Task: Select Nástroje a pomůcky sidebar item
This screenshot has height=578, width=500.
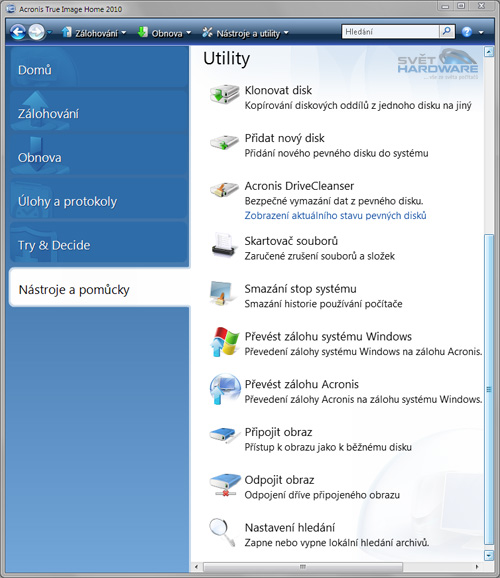Action: pos(99,287)
